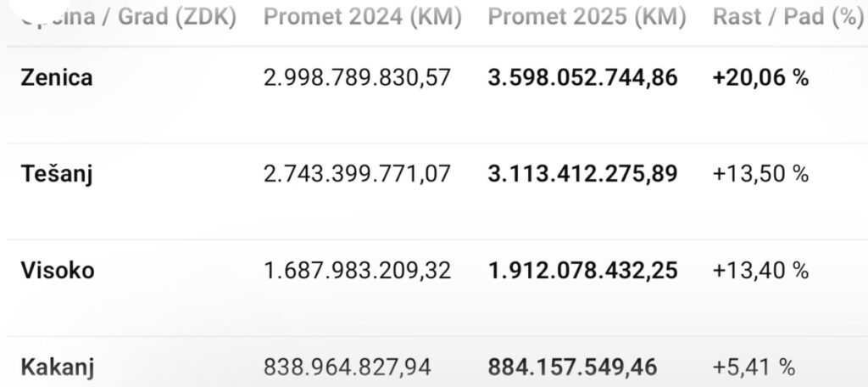This screenshot has width=868, height=387.
Task: Click Kakanj's 2025 value 884.157.549,46
Action: [573, 367]
